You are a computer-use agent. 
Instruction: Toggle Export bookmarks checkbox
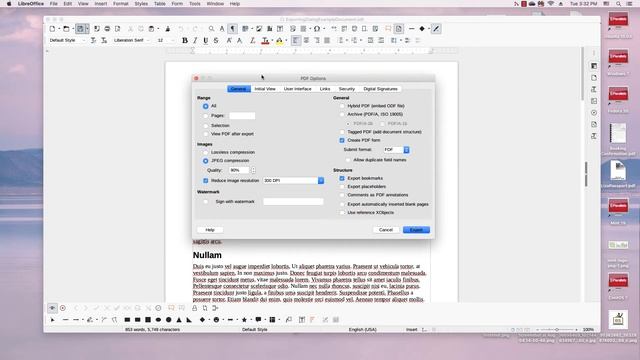click(x=342, y=178)
